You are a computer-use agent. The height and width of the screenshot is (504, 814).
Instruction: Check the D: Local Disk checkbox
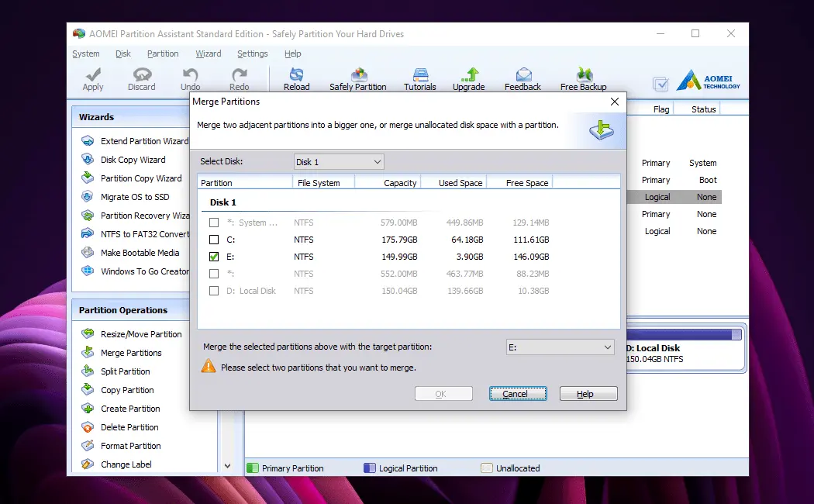pos(214,291)
